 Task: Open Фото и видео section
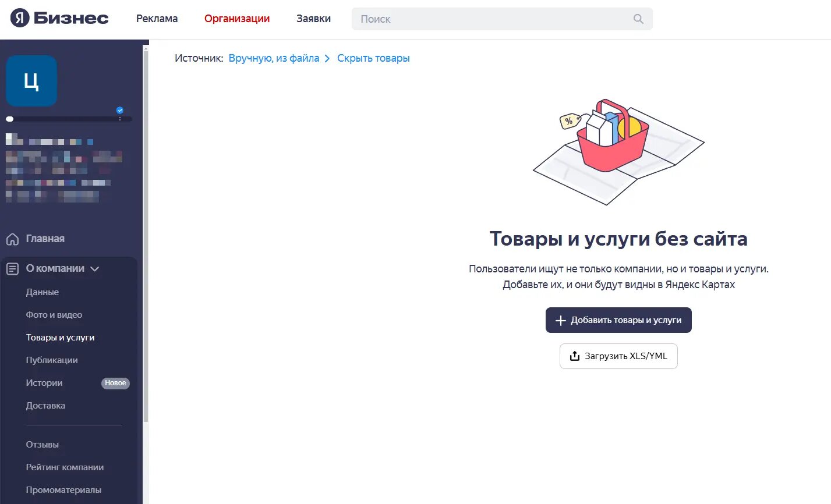(54, 315)
